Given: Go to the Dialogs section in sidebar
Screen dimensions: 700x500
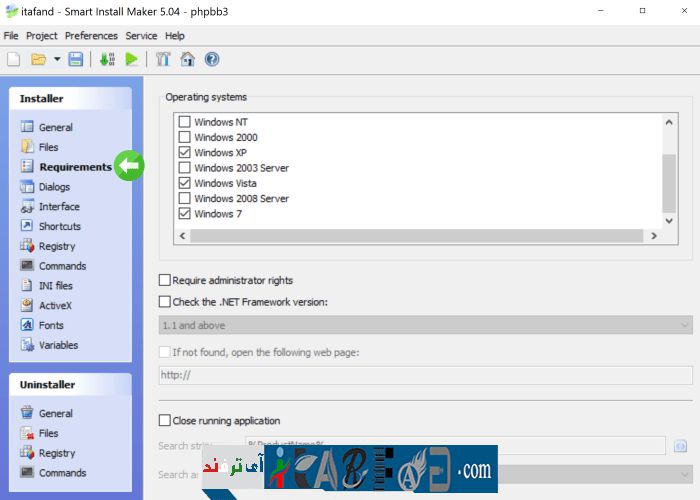Looking at the screenshot, I should click(x=54, y=187).
